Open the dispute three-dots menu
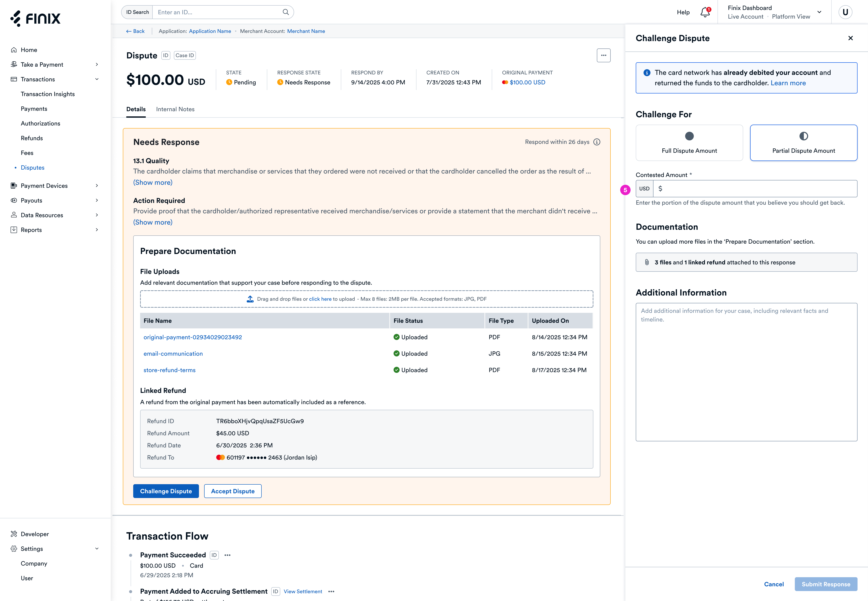Screen dimensions: 868x601 [x=603, y=55]
